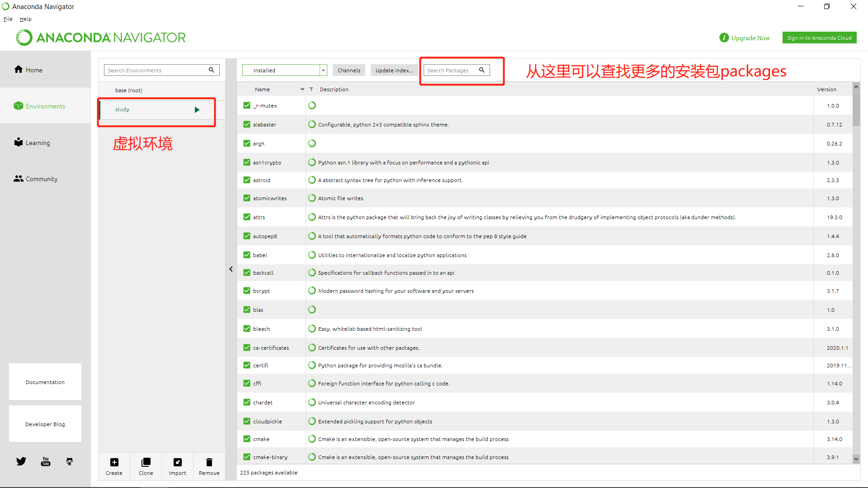Click the Name column sort arrow
The height and width of the screenshot is (488, 868).
click(x=302, y=89)
